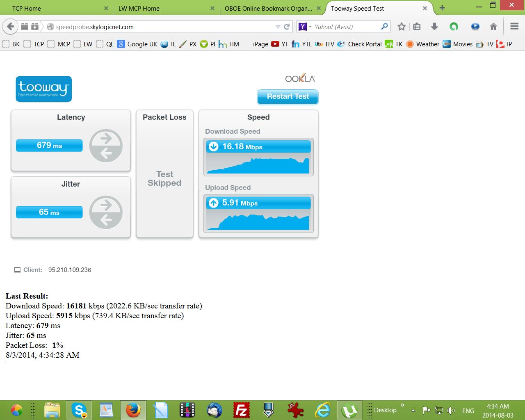The width and height of the screenshot is (525, 420).
Task: Open the URL history dropdown arrow
Action: click(278, 27)
